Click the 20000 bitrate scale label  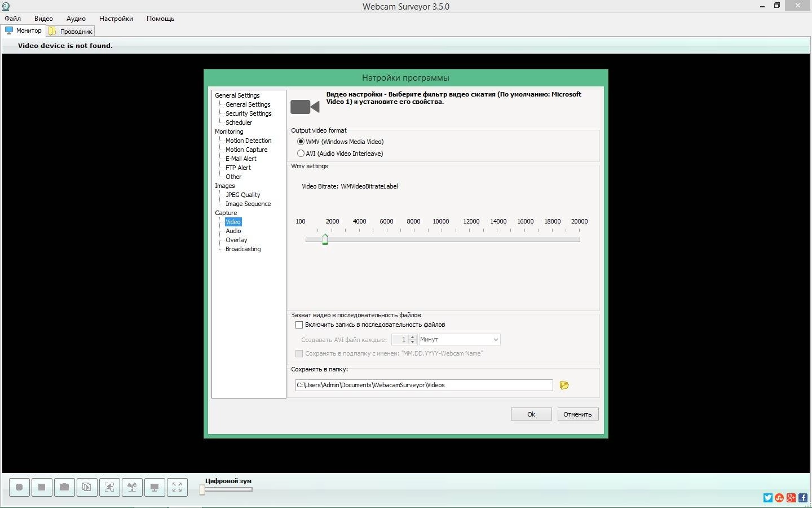click(579, 221)
